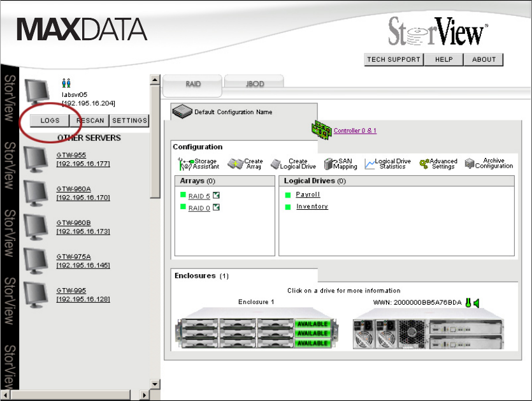The image size is (532, 401).
Task: Launch the Storage Assistant icon
Action: 185,164
